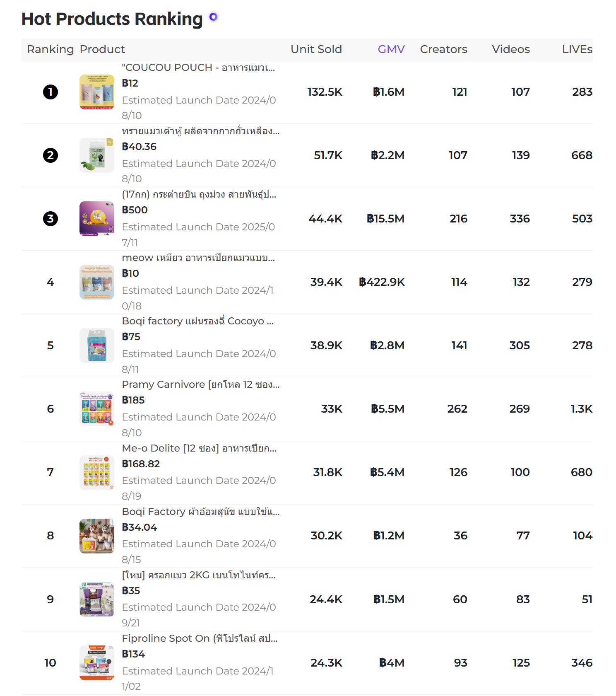Click the rank 3 badge icon
Image resolution: width=616 pixels, height=696 pixels.
(51, 219)
